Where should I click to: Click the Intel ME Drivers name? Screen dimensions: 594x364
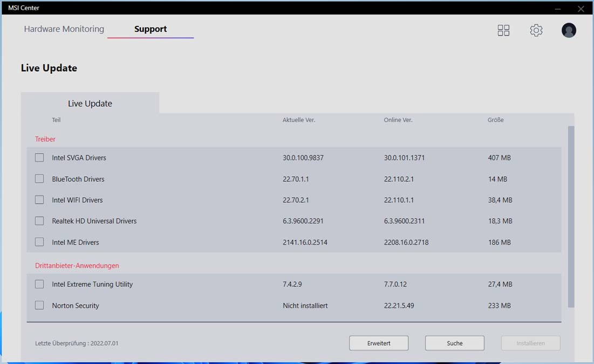76,242
